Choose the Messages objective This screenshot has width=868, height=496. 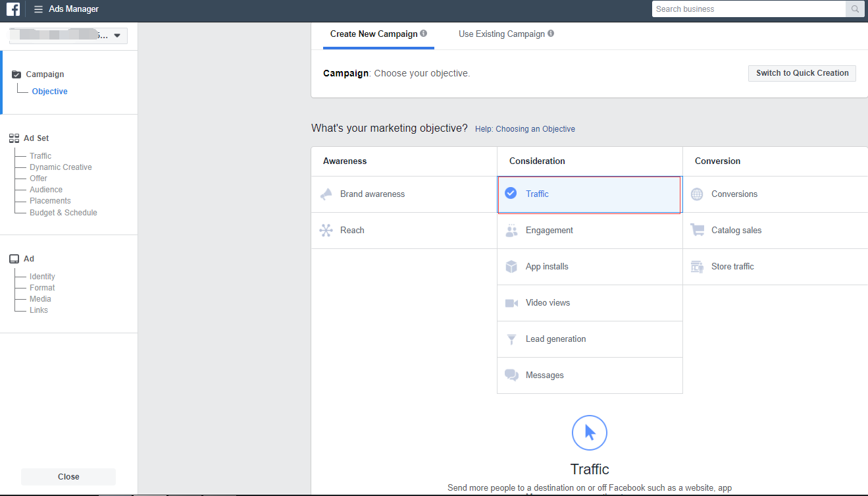[x=590, y=375]
